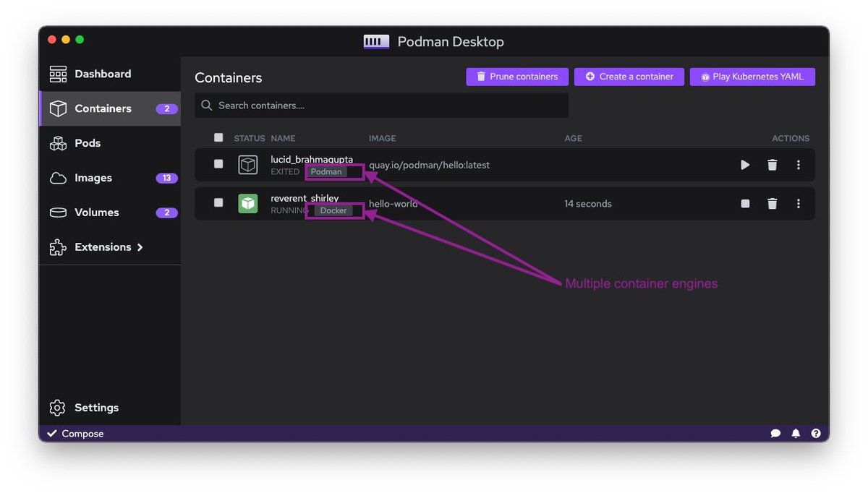
Task: Click the AGE column header
Action: click(573, 138)
